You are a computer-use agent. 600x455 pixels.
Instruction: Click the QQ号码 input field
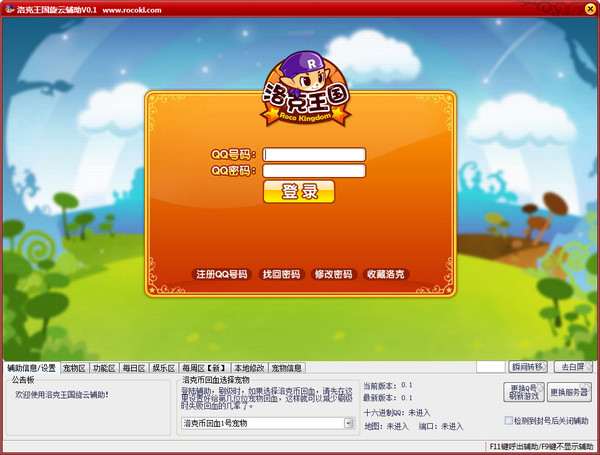click(x=314, y=155)
